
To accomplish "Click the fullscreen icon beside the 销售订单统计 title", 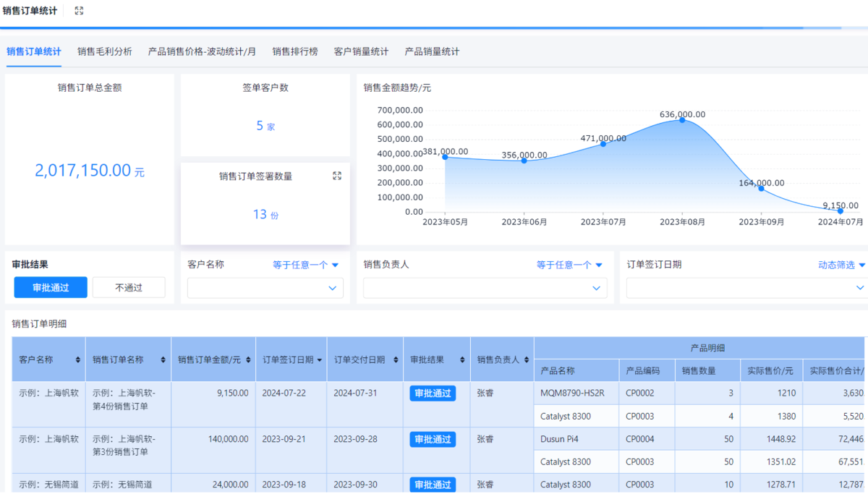I will [x=79, y=11].
